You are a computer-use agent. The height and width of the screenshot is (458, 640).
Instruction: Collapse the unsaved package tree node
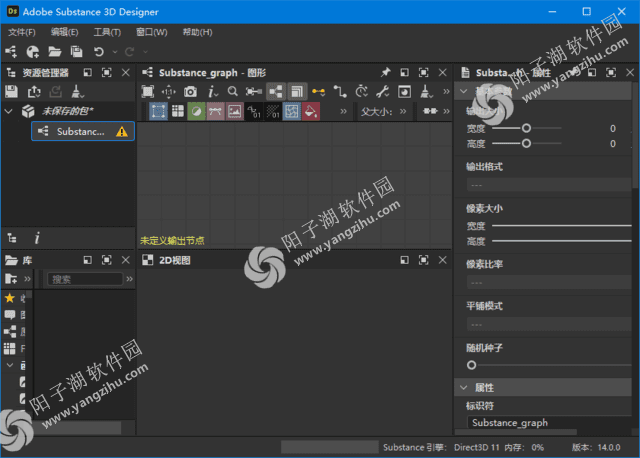tap(9, 111)
